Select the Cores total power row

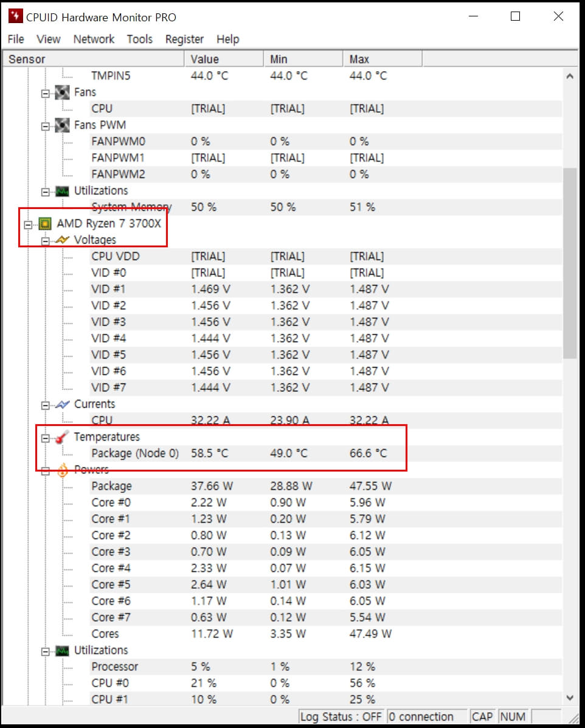(326, 634)
